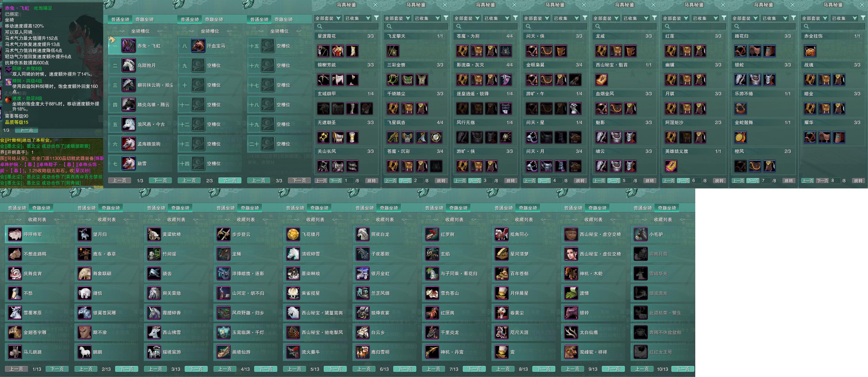
Task: Select 普通坐骑 tab above 哼哼将军 list
Action: point(17,208)
